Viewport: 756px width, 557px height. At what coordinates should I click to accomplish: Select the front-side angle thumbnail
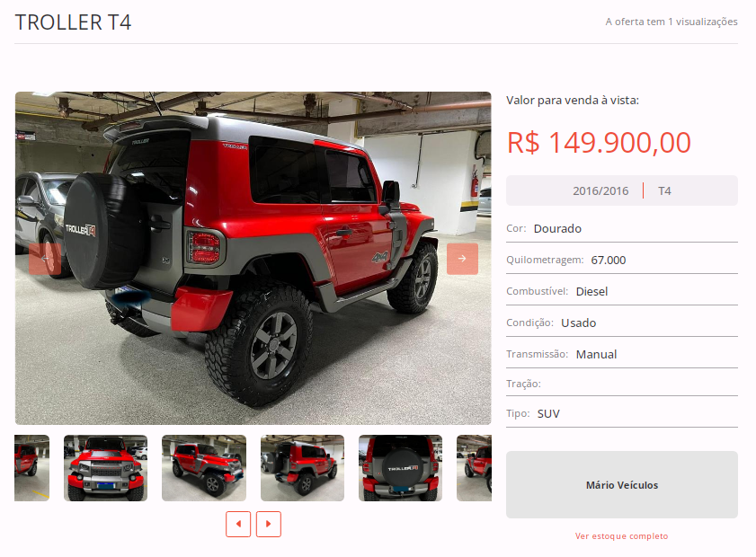coord(204,468)
